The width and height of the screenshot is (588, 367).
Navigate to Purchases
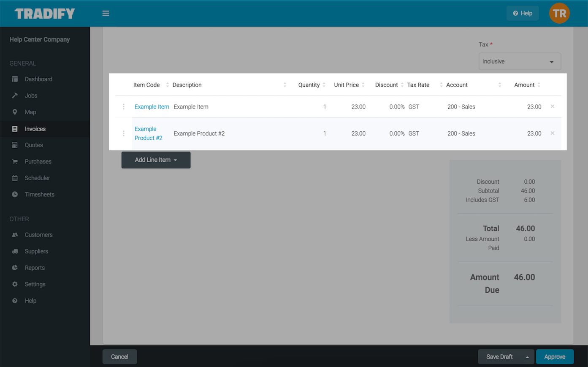[38, 161]
